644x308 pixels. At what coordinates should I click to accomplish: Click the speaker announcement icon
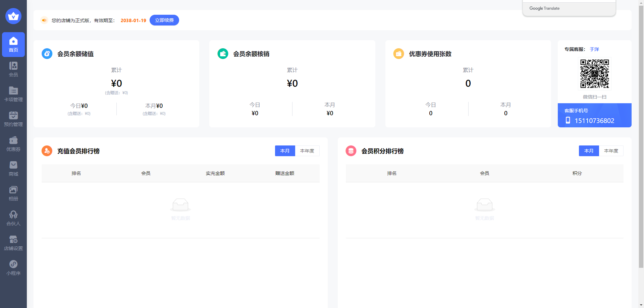pyautogui.click(x=44, y=20)
